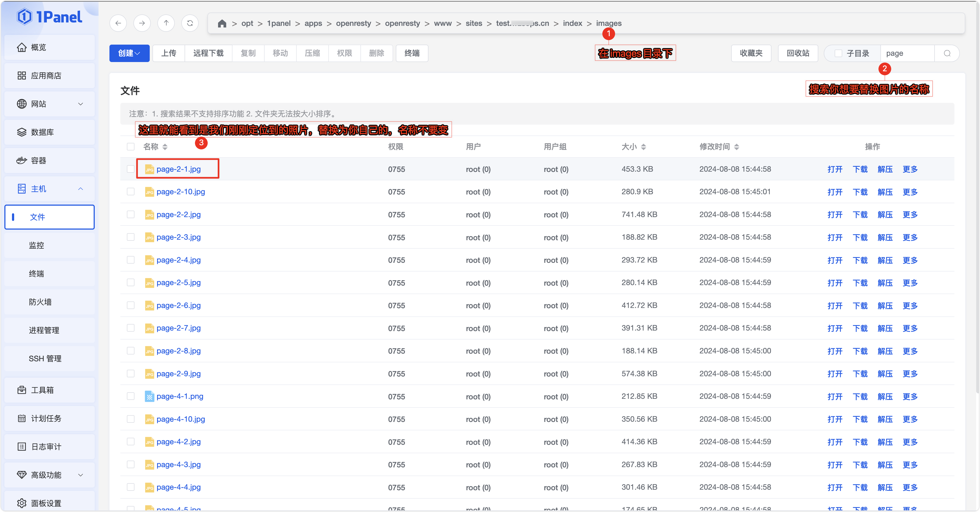
Task: Go up one directory level
Action: tap(166, 23)
